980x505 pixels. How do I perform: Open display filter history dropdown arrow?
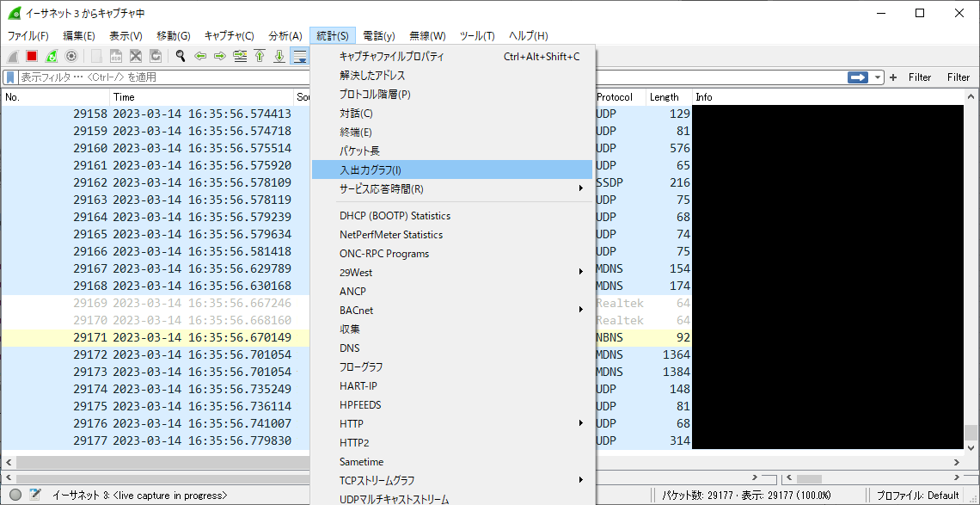click(x=878, y=77)
